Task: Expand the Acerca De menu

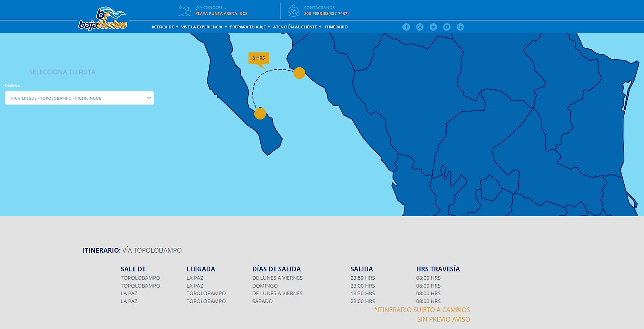Action: 165,27
